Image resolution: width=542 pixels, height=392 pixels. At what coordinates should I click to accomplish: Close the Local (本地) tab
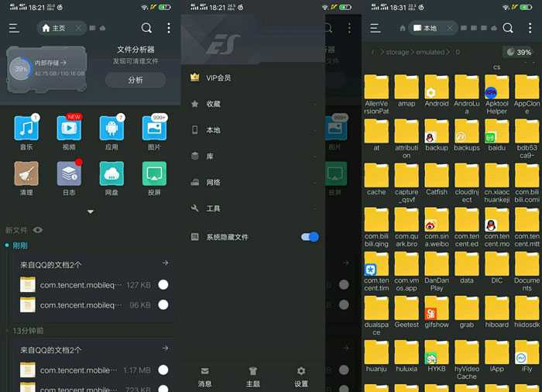click(x=450, y=28)
